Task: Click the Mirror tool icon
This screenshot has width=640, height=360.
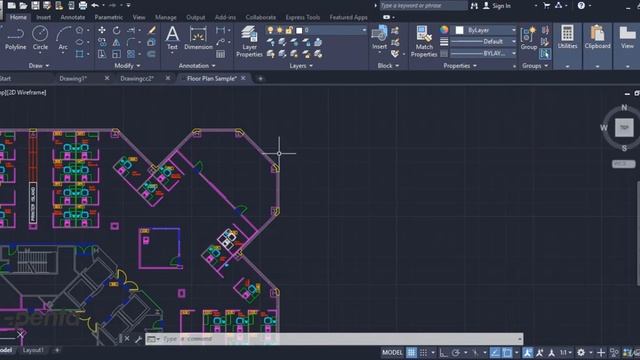Action: 116,42
